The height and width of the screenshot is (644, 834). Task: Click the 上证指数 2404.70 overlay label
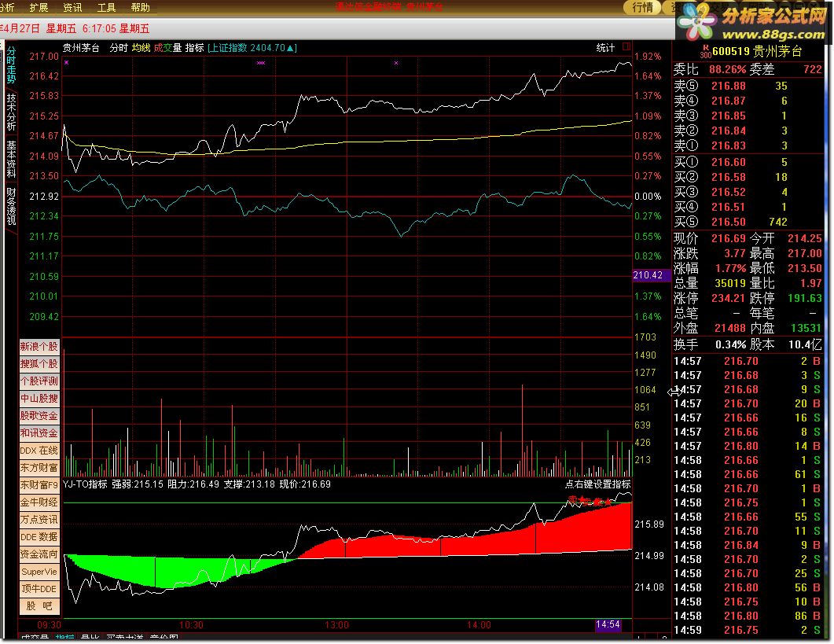pyautogui.click(x=252, y=48)
